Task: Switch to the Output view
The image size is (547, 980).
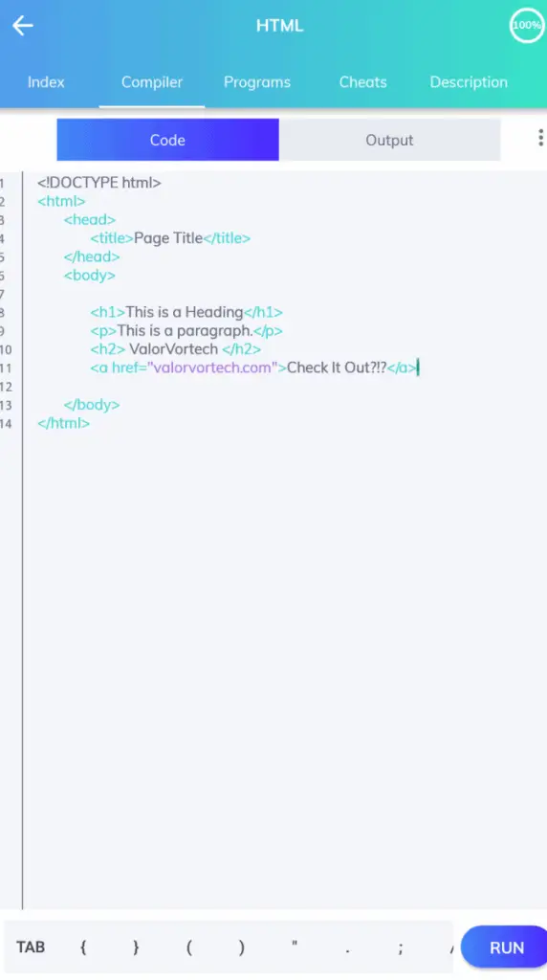Action: tap(389, 140)
